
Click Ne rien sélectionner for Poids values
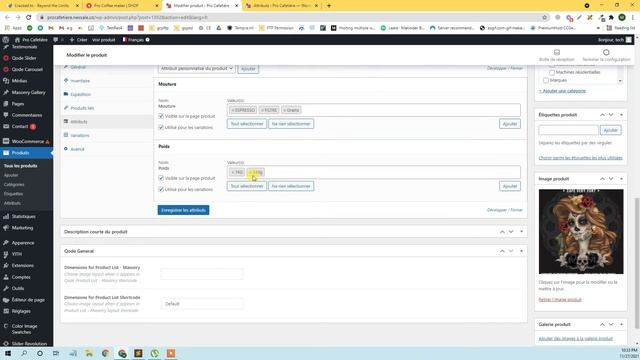tap(291, 186)
